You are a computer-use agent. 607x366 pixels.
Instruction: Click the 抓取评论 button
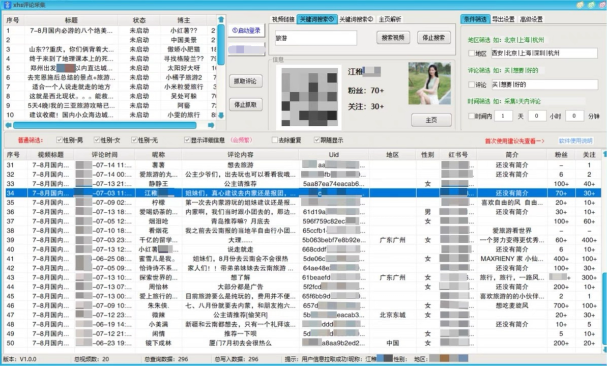(x=245, y=81)
